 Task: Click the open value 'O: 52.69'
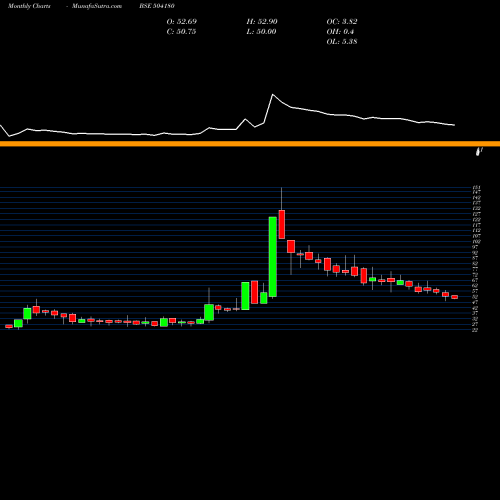(x=182, y=21)
